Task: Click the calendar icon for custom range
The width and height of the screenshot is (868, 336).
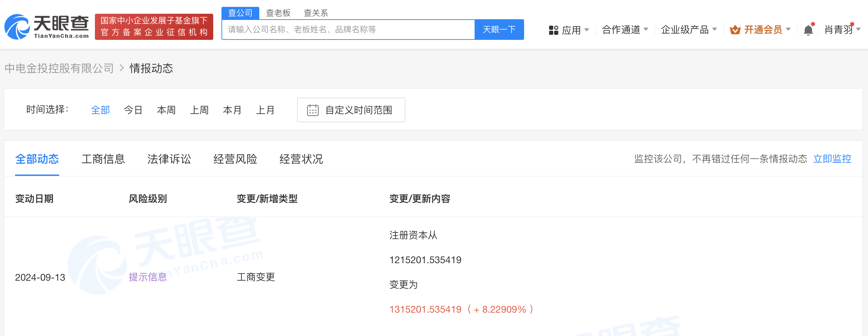Action: pos(313,110)
